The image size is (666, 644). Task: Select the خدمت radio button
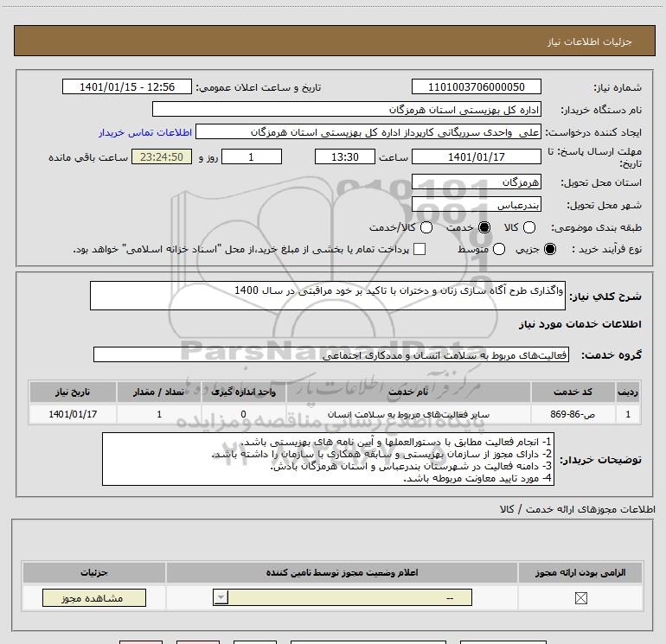(484, 227)
